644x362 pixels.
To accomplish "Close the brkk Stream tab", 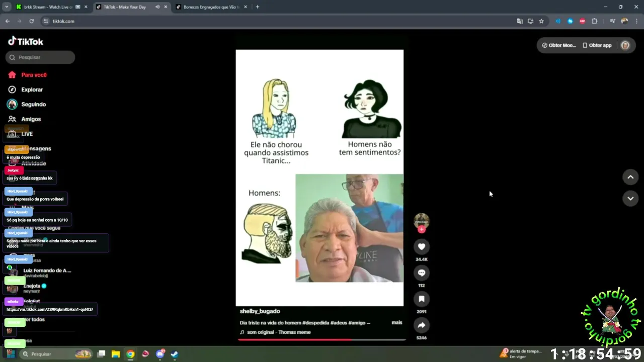I will [x=86, y=7].
